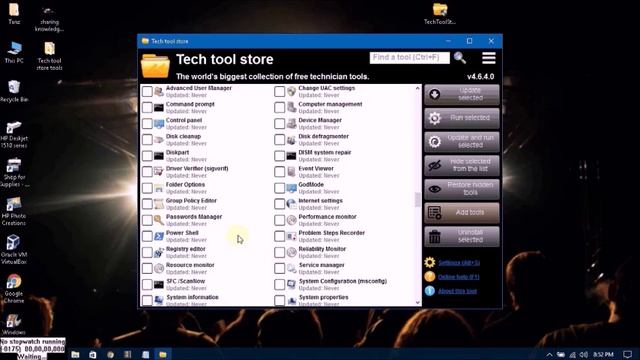Image resolution: width=640 pixels, height=360 pixels.
Task: Enable the Disk cleanup checkbox
Action: pyautogui.click(x=147, y=140)
